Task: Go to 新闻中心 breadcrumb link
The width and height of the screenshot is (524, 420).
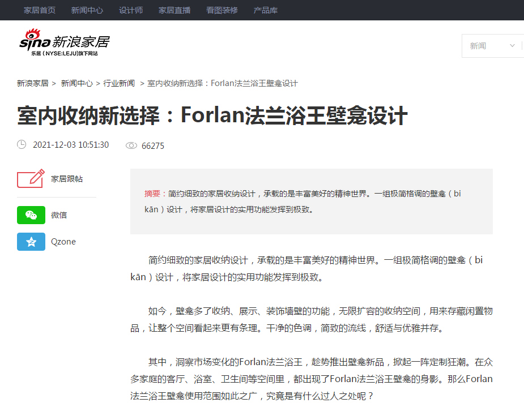Action: pos(77,83)
